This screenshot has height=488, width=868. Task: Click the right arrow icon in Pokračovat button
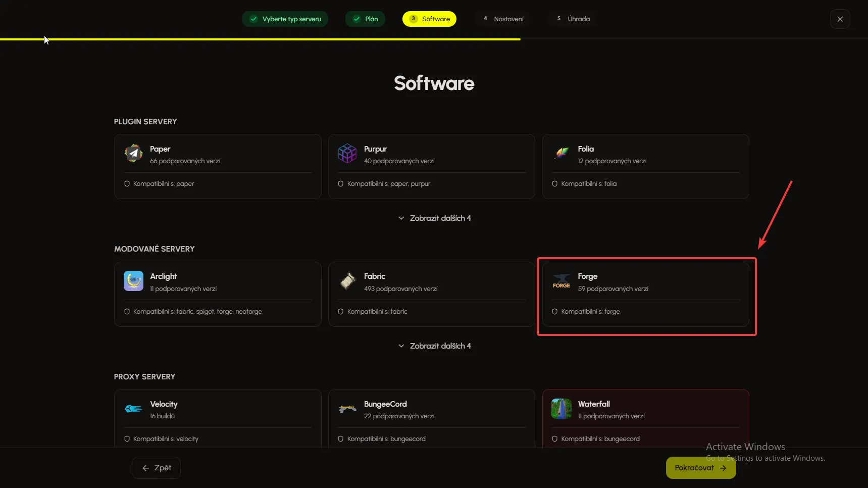723,468
